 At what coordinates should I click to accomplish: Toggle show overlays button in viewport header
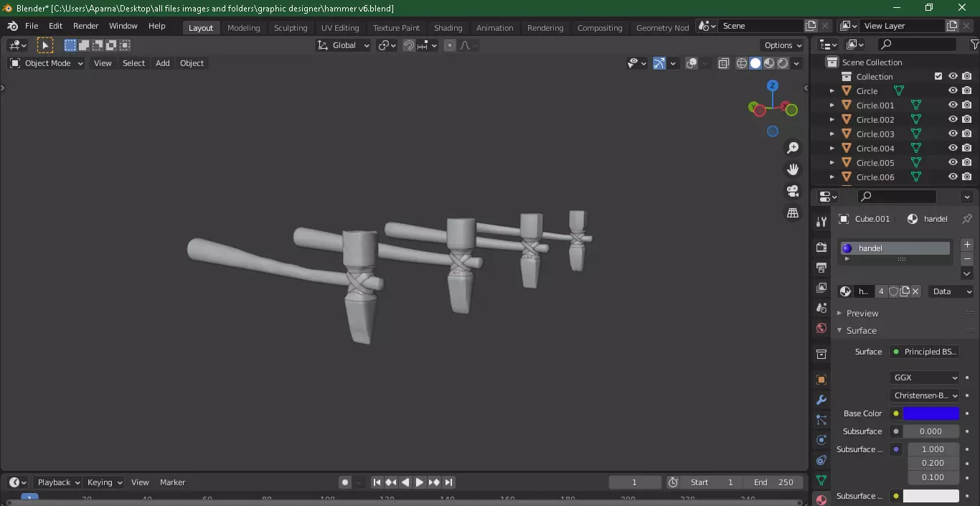692,63
